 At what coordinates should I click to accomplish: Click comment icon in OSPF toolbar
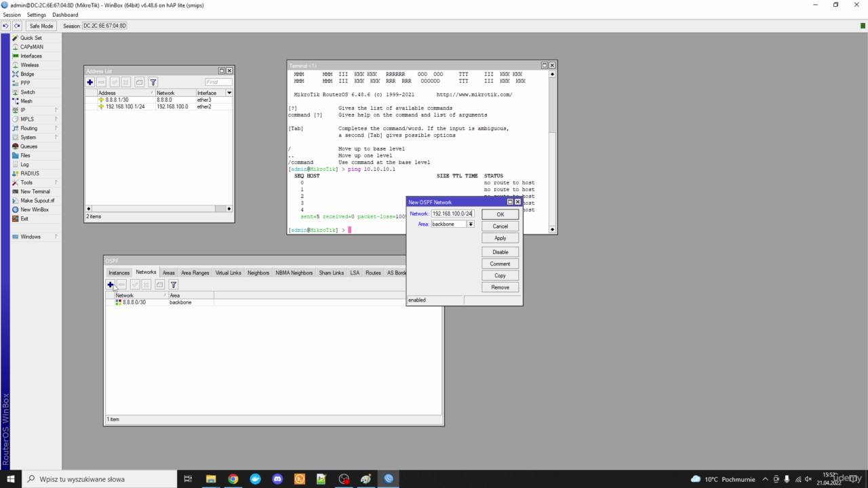pyautogui.click(x=159, y=285)
